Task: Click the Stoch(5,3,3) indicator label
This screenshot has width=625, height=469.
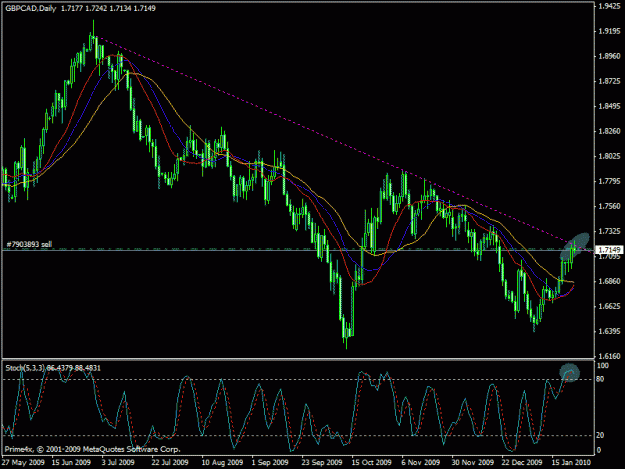Action: tap(53, 368)
